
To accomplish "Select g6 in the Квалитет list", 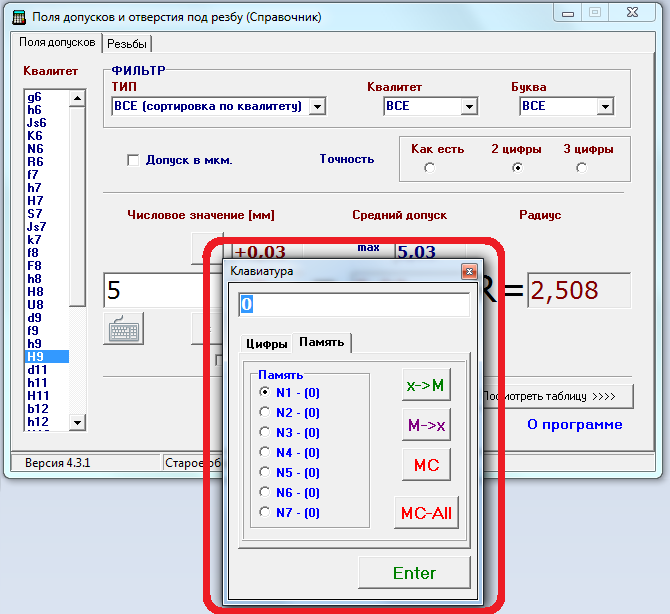I will [47, 97].
